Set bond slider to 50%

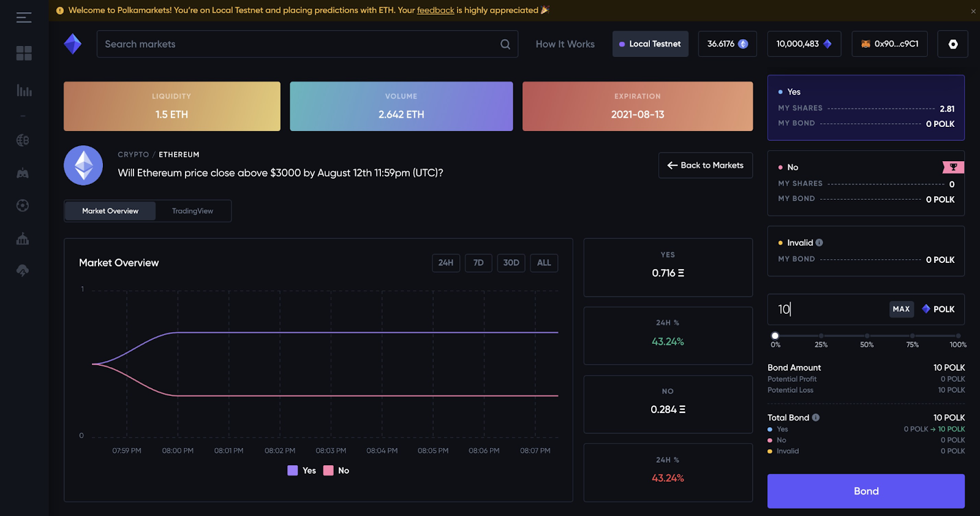(x=867, y=336)
